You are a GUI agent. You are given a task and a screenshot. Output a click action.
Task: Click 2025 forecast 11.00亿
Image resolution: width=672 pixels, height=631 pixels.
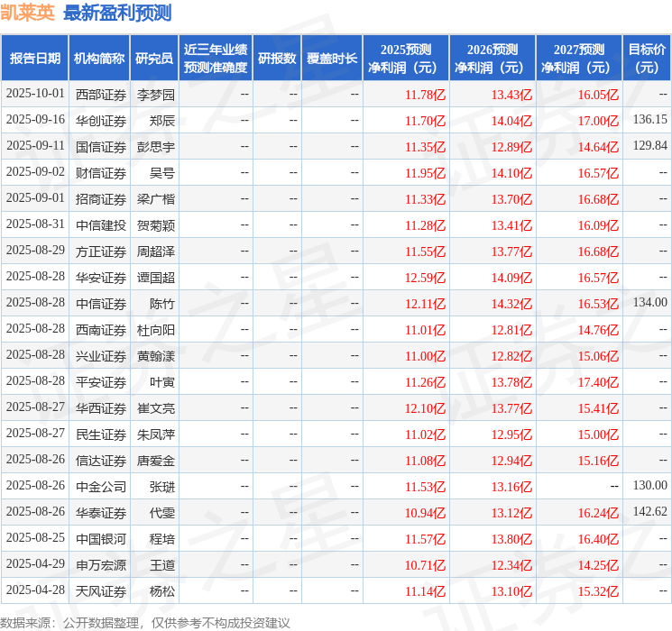[426, 356]
